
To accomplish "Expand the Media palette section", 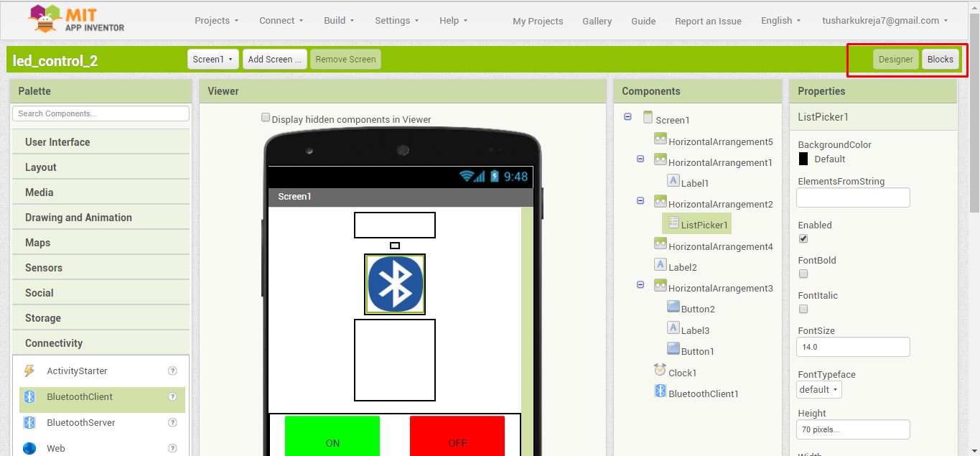I will 101,192.
